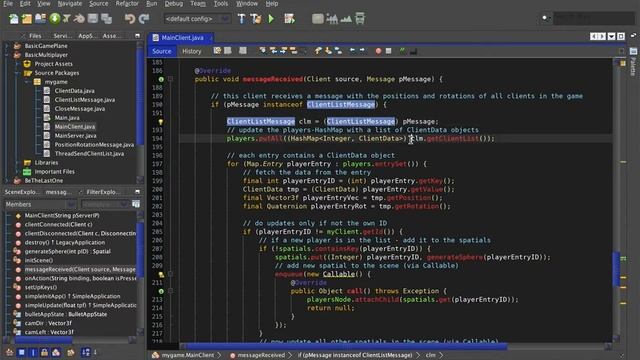Click the green download arrow icon
This screenshot has width=640, height=360.
(x=54, y=19)
